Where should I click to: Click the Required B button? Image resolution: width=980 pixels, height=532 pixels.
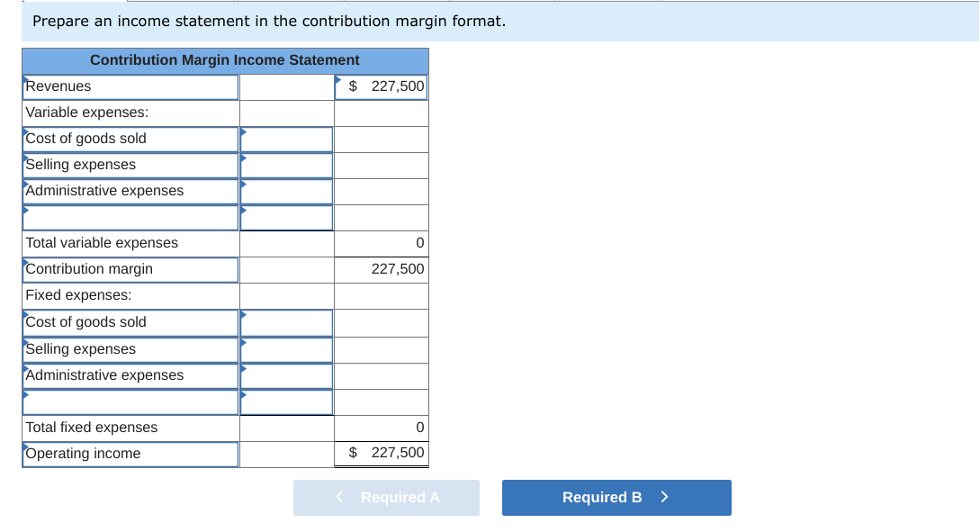(616, 497)
